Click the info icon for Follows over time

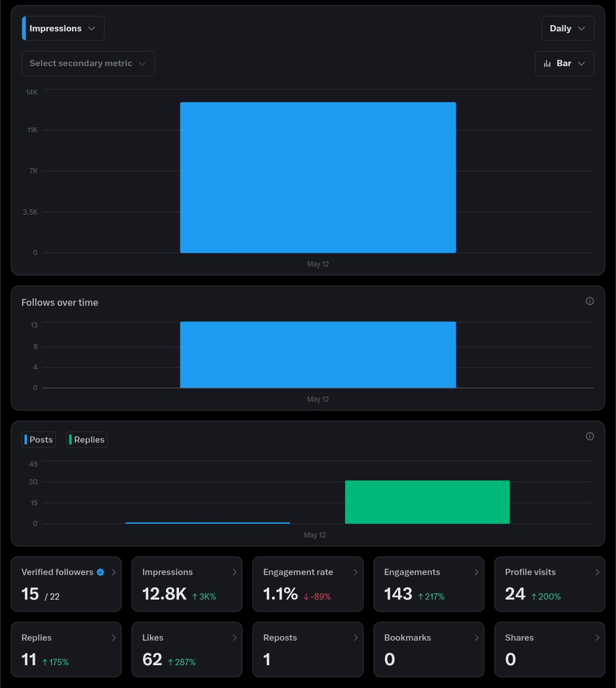point(590,301)
